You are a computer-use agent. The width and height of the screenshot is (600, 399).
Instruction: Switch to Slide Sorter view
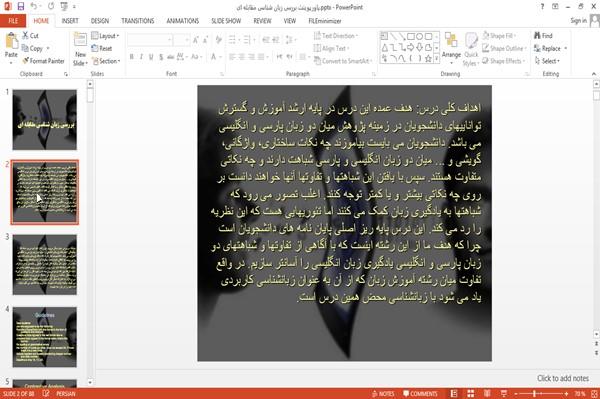(471, 394)
